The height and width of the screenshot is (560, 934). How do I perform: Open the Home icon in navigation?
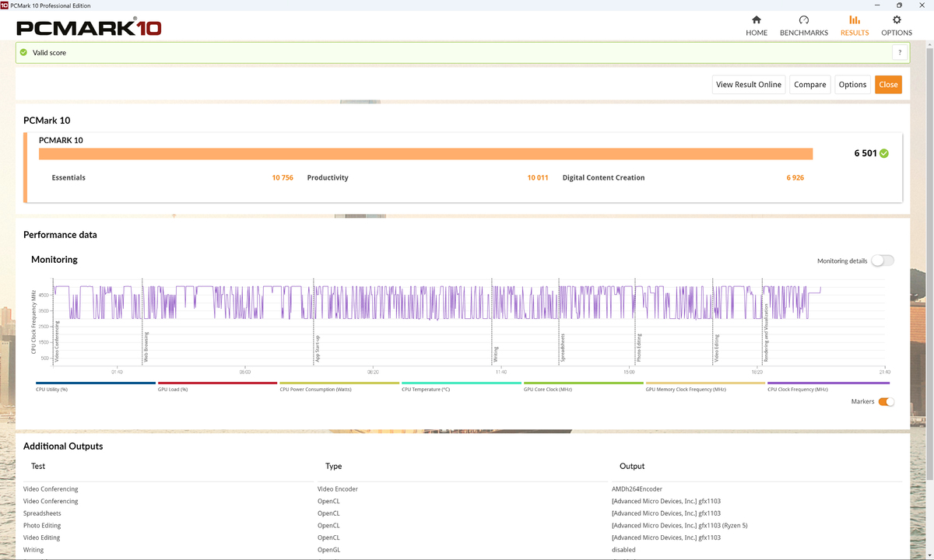[x=756, y=20]
